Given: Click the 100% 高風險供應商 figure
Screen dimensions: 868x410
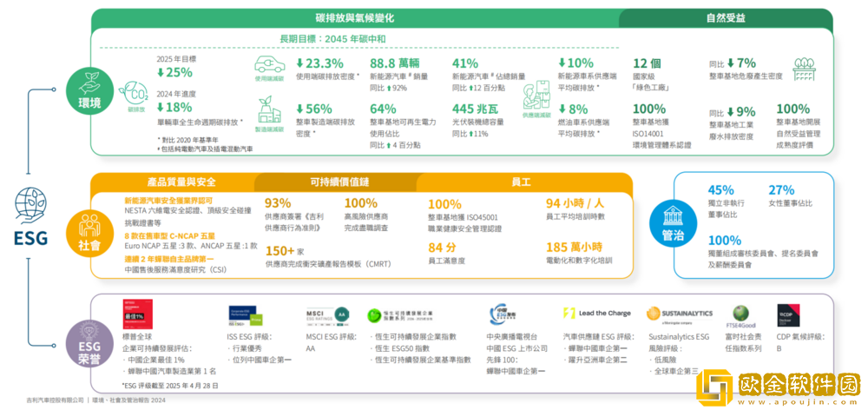Looking at the screenshot, I should pos(361,202).
